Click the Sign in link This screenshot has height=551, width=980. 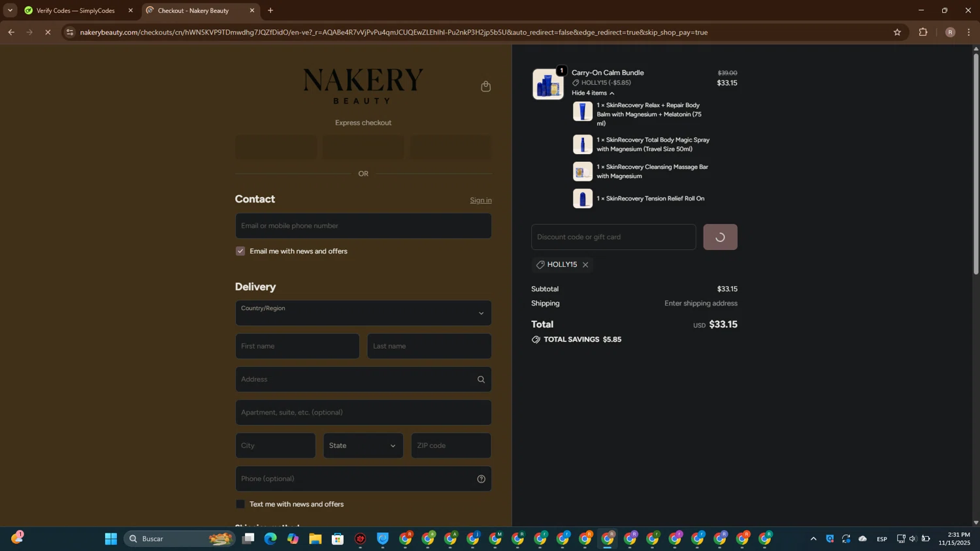(481, 200)
